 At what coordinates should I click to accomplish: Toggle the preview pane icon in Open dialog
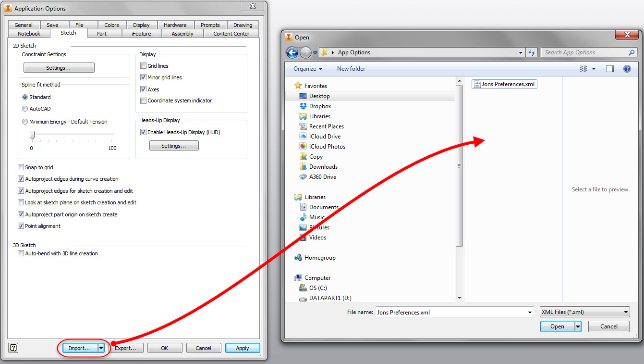coord(610,69)
